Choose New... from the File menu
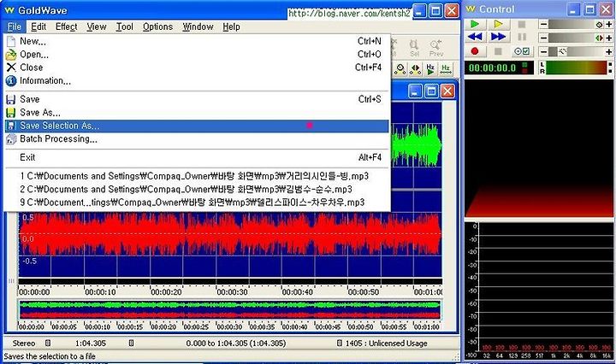 point(197,41)
